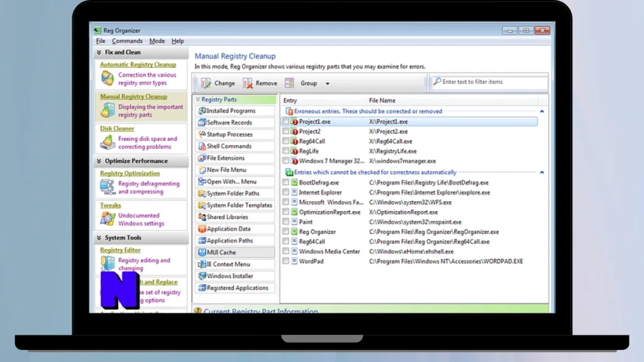Open the Commands menu
Viewport: 644px width, 362px height.
click(x=127, y=41)
